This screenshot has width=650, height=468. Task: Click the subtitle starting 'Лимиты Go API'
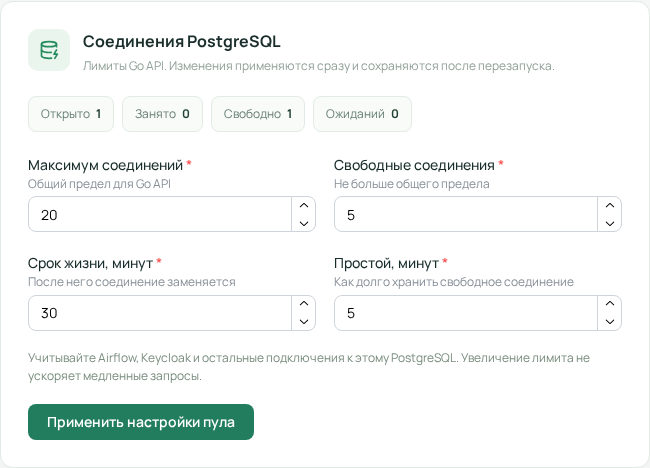click(x=319, y=66)
